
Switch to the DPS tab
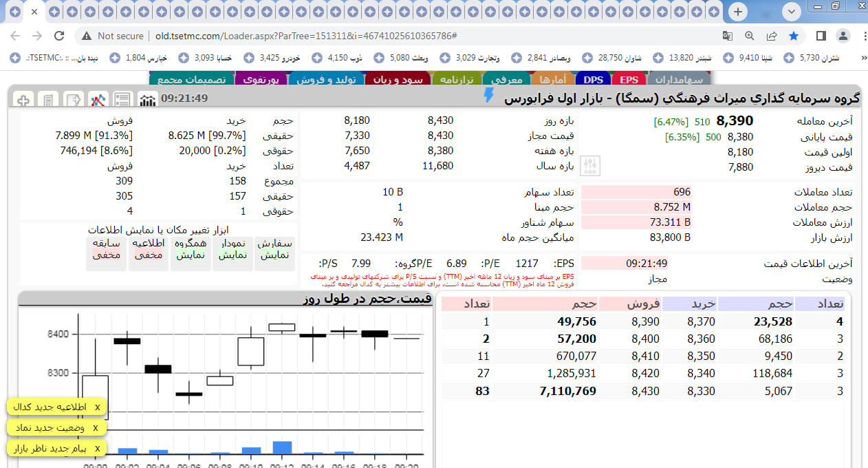(593, 79)
